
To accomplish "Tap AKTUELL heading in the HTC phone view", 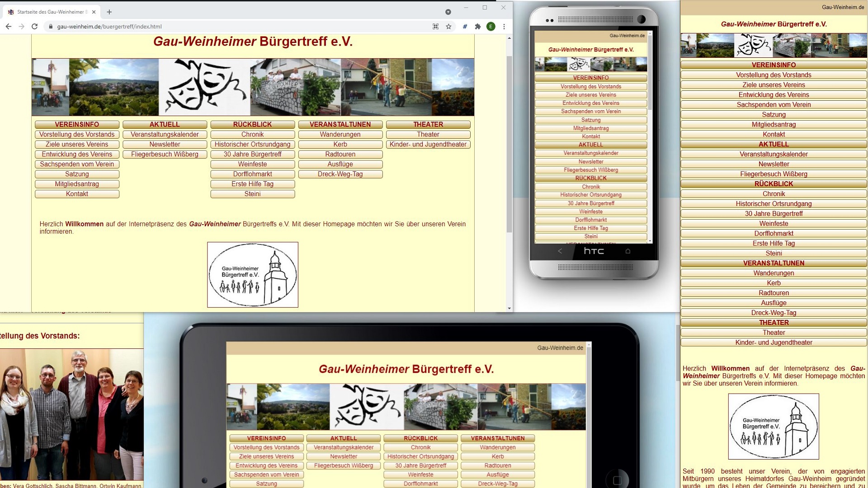I will click(591, 145).
